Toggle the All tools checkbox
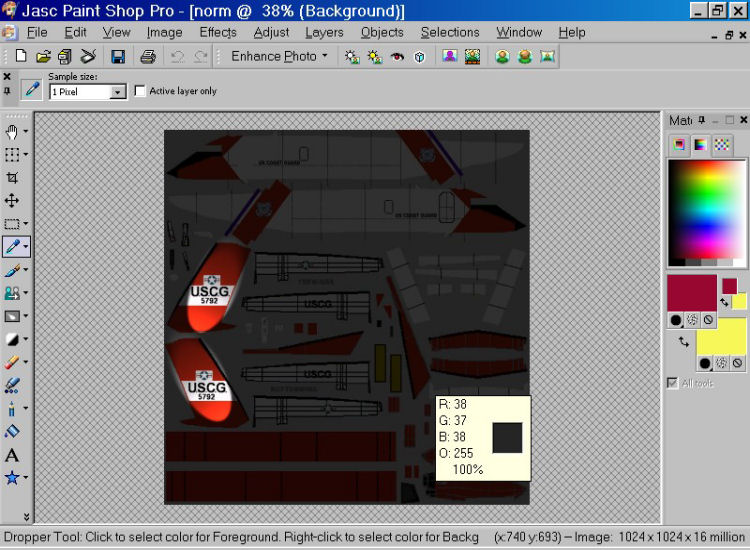Image resolution: width=750 pixels, height=550 pixels. click(x=673, y=382)
